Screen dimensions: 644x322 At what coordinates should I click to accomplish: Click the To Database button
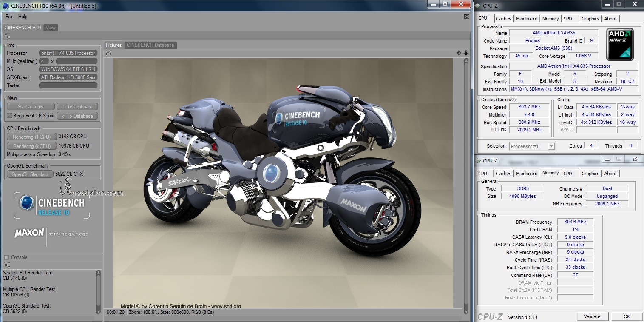[x=77, y=116]
